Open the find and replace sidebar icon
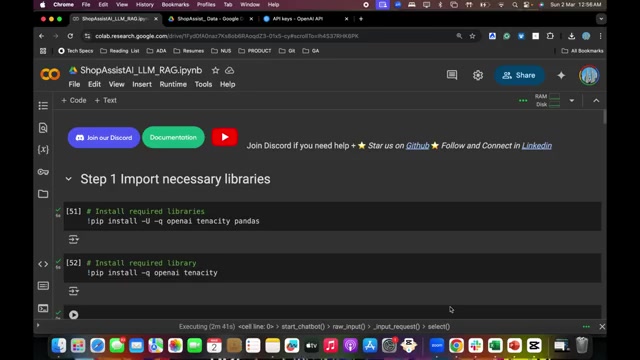Screen dimensions: 640x360 [43, 128]
